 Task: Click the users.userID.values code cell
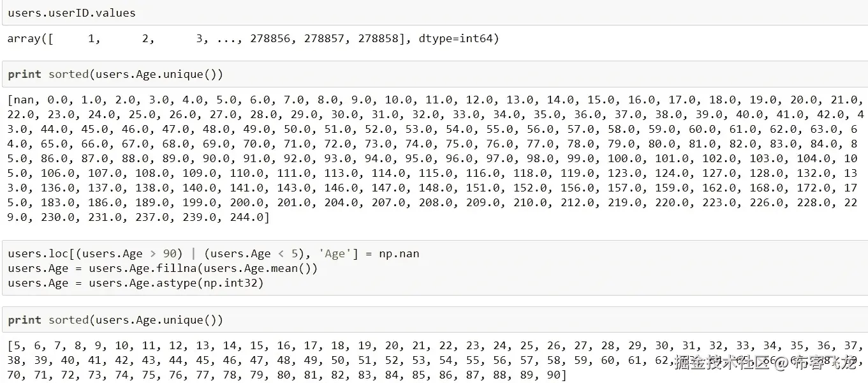point(71,13)
